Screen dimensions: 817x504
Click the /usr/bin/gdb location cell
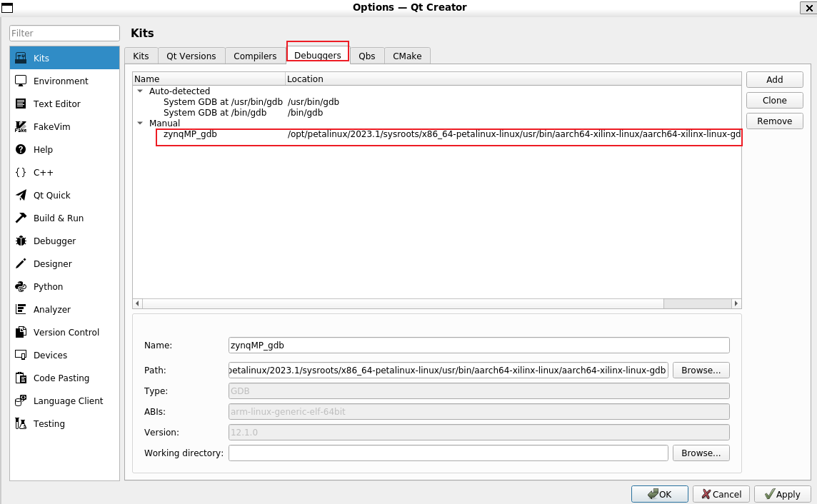pyautogui.click(x=313, y=102)
